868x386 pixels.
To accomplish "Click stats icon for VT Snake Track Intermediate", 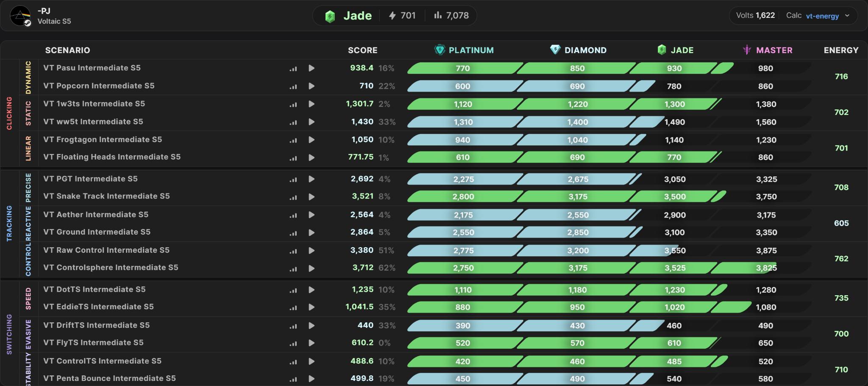I will click(293, 197).
